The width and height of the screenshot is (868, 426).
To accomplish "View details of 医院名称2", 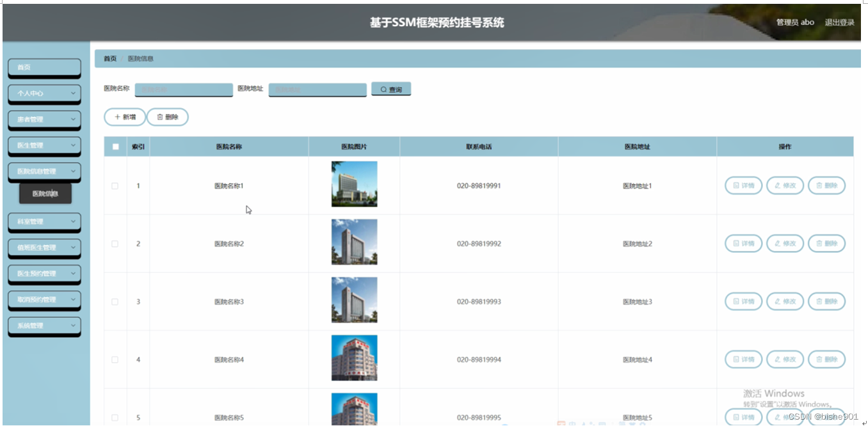I will [743, 244].
